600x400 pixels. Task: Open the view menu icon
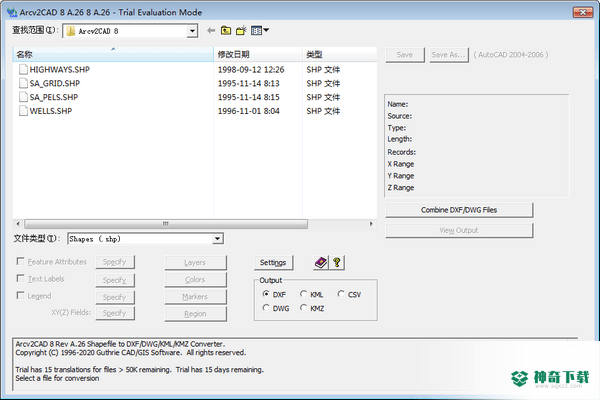(260, 30)
